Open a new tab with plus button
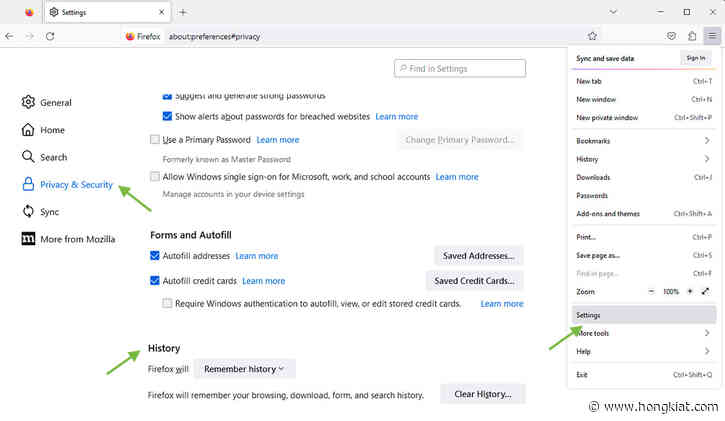 click(183, 12)
